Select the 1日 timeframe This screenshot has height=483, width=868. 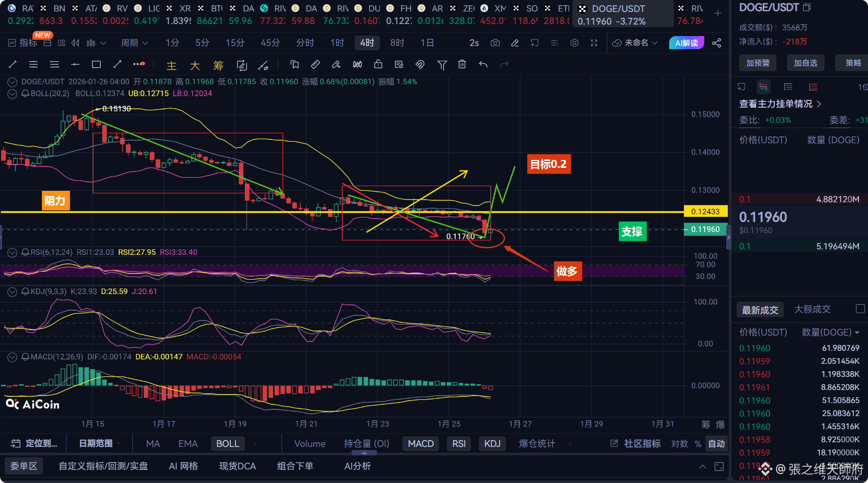(427, 43)
